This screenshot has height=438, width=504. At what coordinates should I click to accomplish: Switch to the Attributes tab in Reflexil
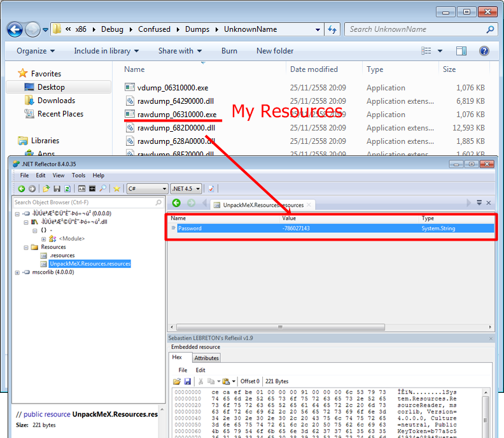coord(206,358)
